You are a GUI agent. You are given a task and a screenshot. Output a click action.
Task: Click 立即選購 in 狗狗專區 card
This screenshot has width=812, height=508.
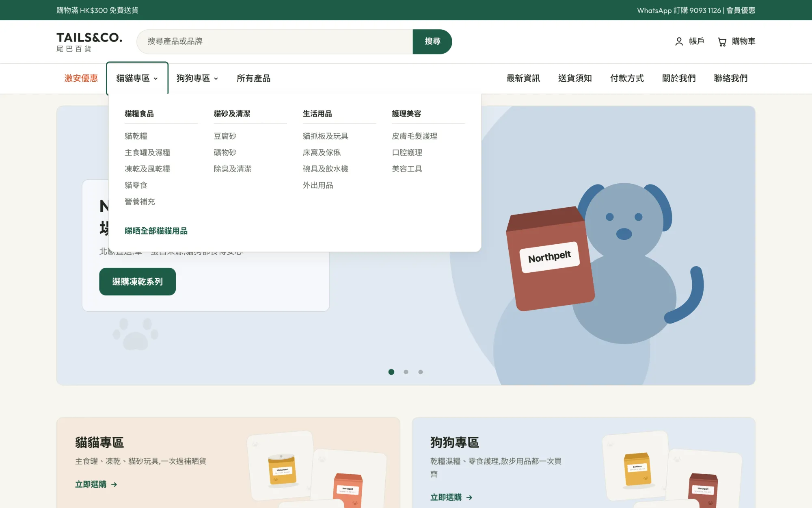pos(451,497)
